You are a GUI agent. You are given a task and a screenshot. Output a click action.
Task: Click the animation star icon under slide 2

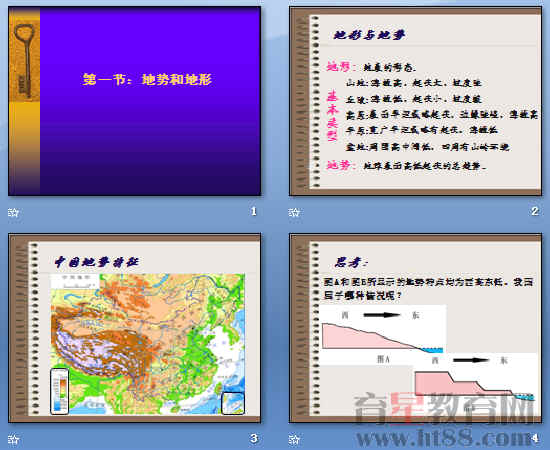click(x=294, y=212)
